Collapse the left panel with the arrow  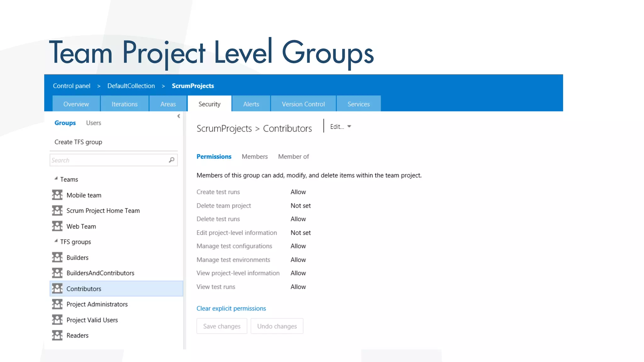(179, 116)
